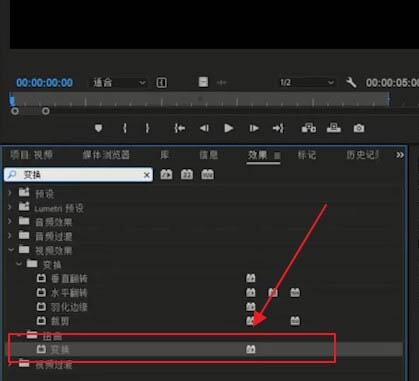The width and height of the screenshot is (419, 381).
Task: Click the YUV badge in 裁剪 row
Action: [x=295, y=321]
